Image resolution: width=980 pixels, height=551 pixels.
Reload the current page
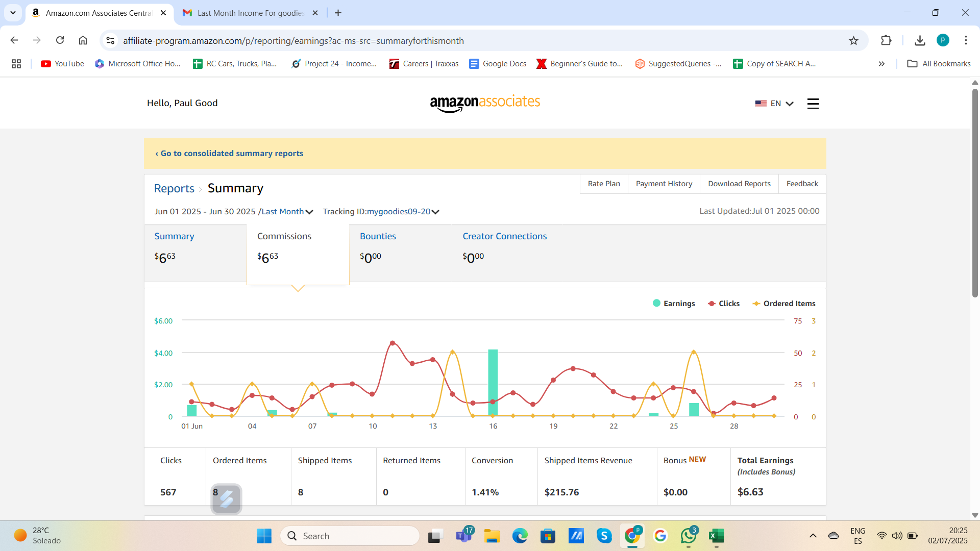tap(60, 40)
